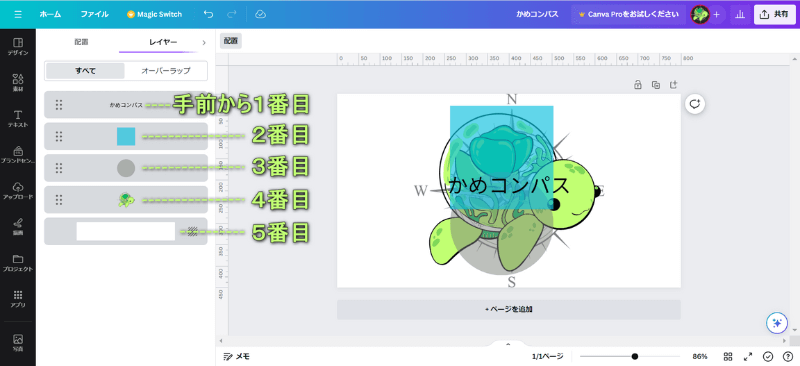Viewport: 800px width, 366px height.
Task: Open the analytics chart icon
Action: pyautogui.click(x=739, y=14)
